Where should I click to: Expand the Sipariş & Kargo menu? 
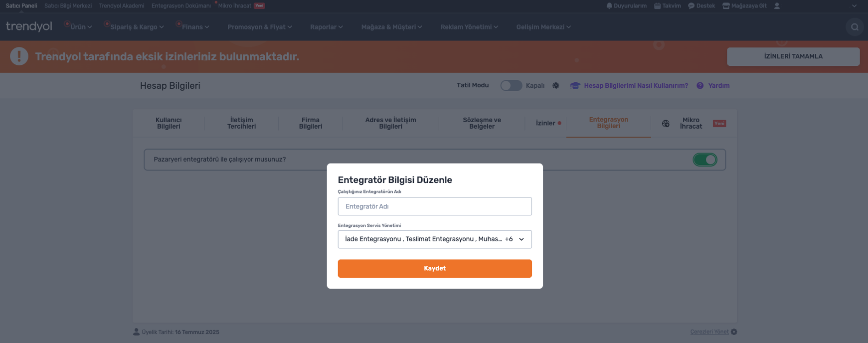coord(137,27)
